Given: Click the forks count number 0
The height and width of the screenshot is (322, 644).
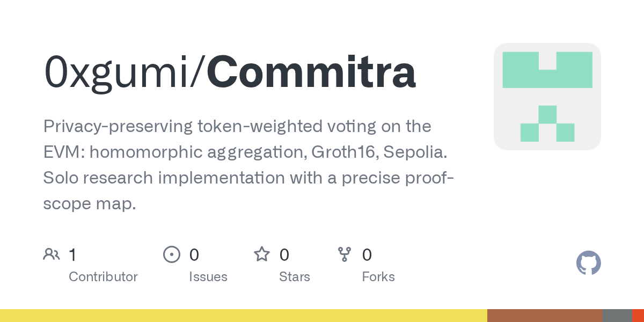Looking at the screenshot, I should [x=367, y=254].
